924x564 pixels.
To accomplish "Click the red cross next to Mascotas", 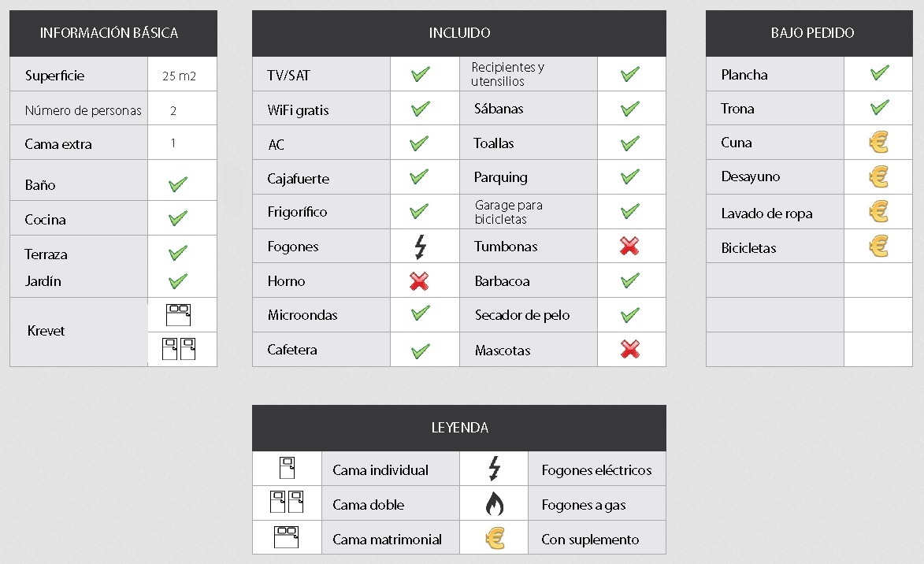I will pyautogui.click(x=630, y=349).
